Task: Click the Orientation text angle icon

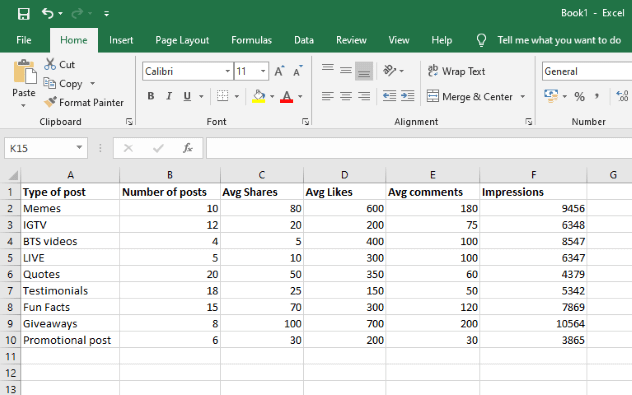Action: point(389,71)
